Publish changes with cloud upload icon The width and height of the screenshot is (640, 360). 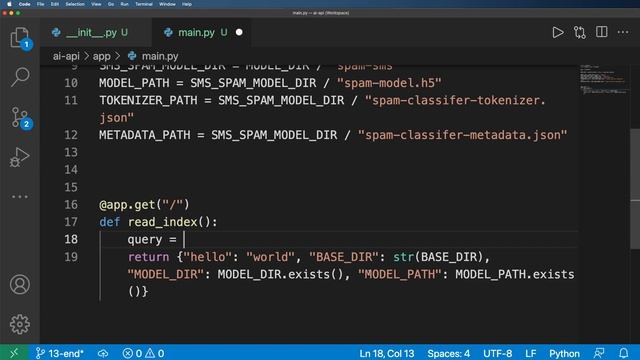pyautogui.click(x=103, y=353)
